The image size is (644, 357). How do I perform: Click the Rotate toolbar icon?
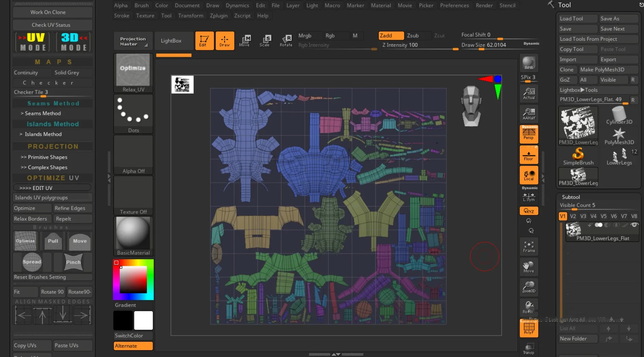pos(286,40)
